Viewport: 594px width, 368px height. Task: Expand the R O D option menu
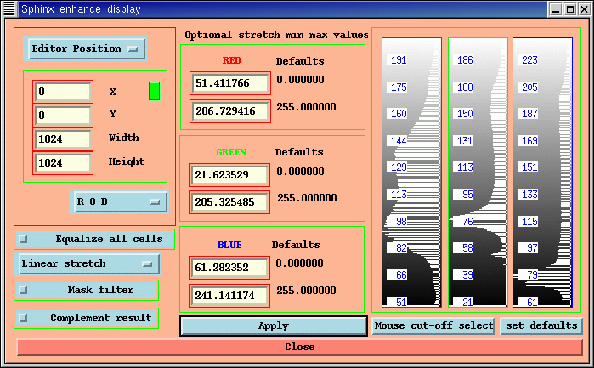coord(119,202)
